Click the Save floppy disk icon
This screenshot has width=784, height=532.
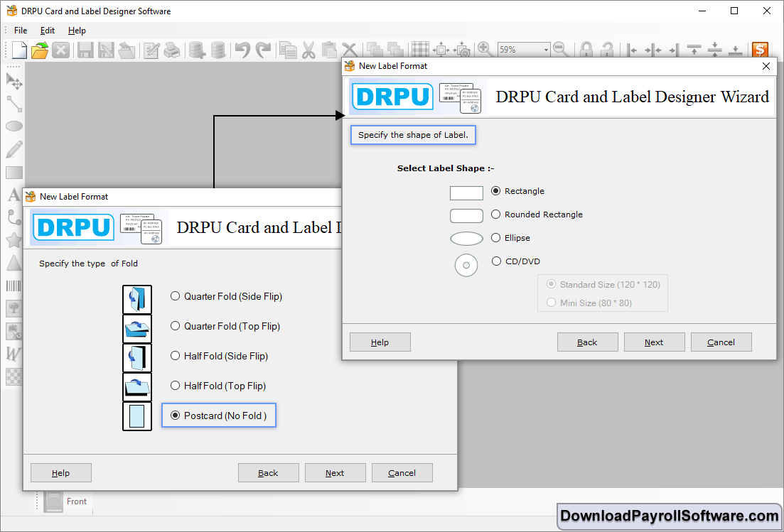pos(85,50)
